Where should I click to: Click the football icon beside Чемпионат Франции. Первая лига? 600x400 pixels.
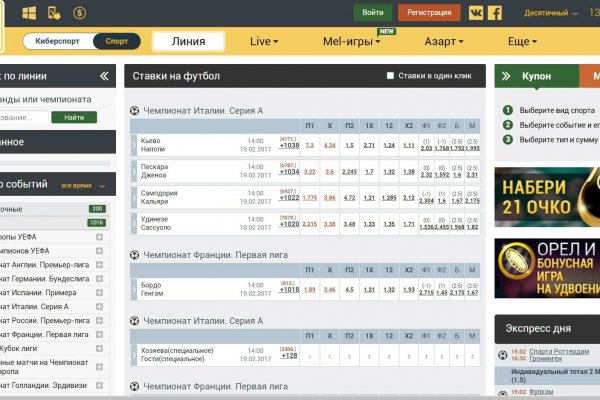(x=135, y=255)
